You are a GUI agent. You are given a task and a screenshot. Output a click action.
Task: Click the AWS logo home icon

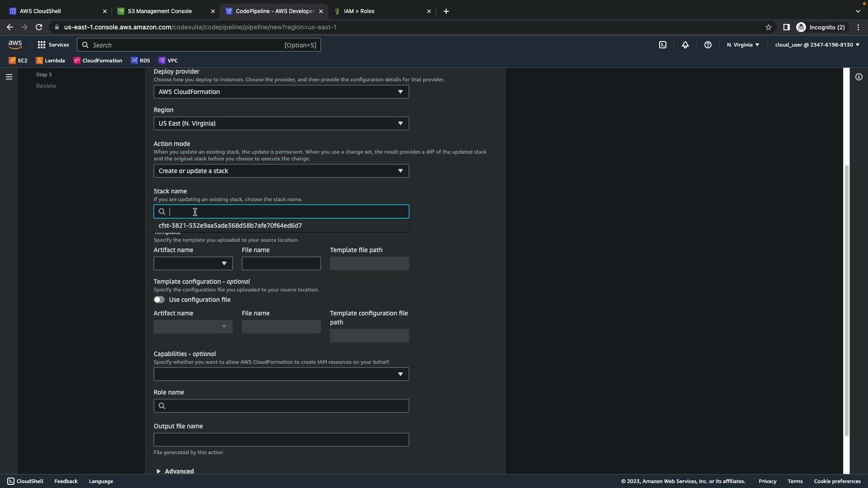click(x=15, y=45)
